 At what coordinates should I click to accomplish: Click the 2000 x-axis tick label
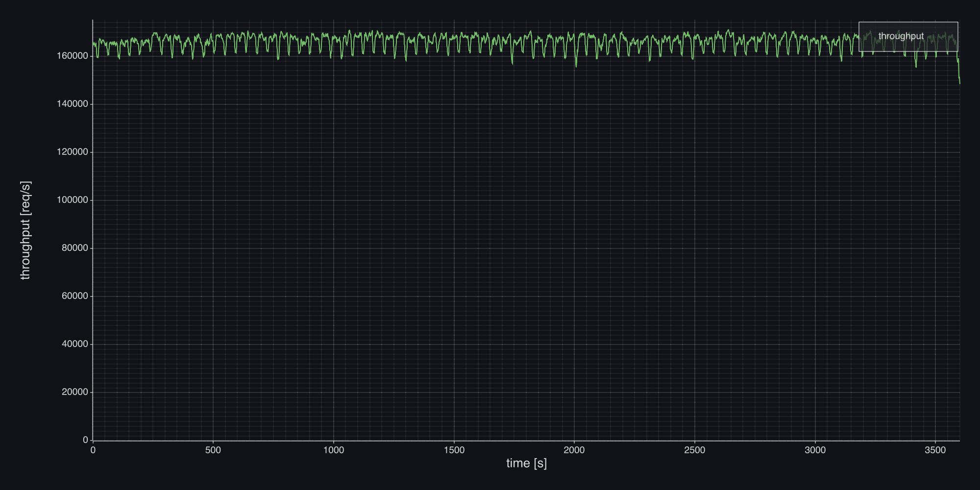(574, 450)
